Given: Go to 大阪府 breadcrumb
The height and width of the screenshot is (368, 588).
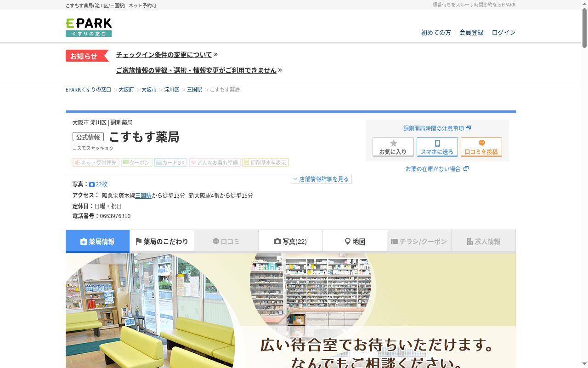Looking at the screenshot, I should click(126, 90).
